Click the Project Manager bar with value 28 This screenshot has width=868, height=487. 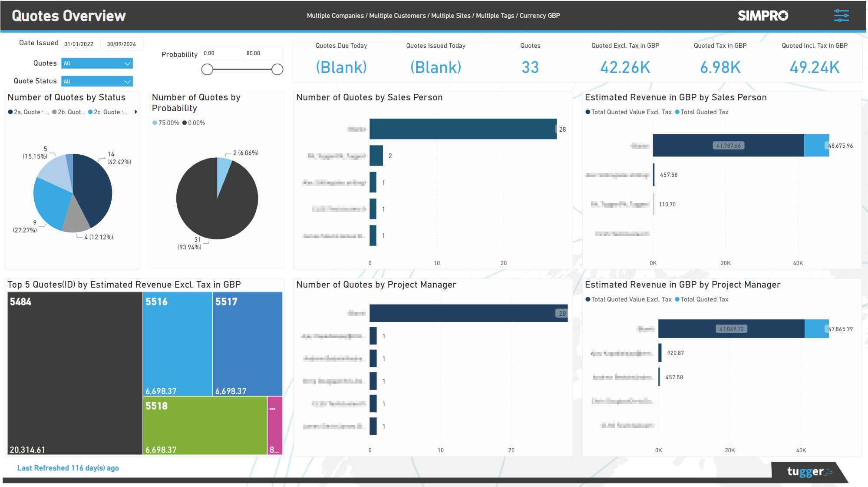469,313
